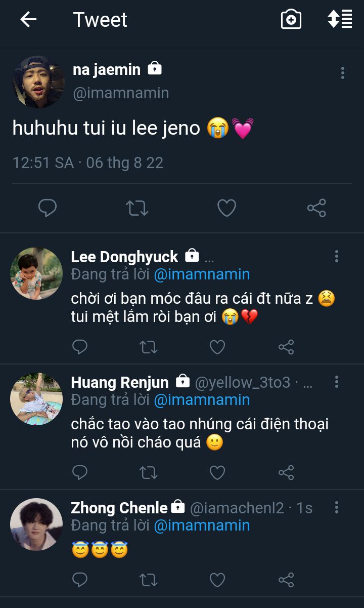Reply to Lee Donghyuck's comment

80,347
